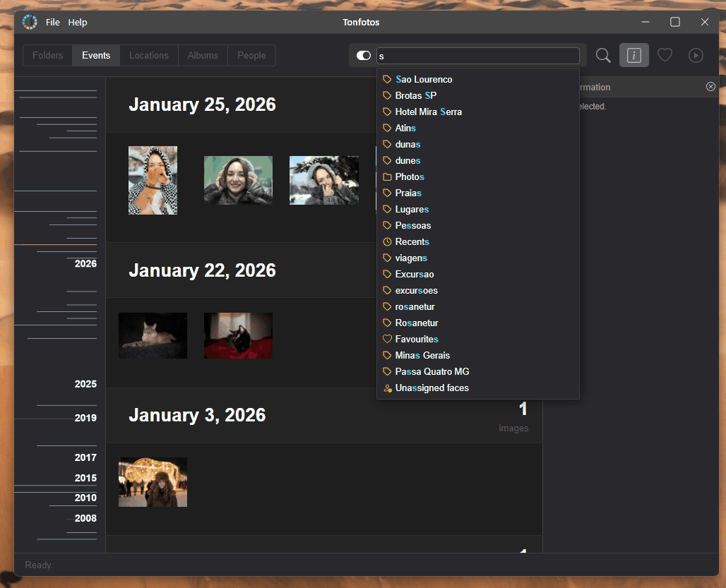Choose capitalized Rosanetur tag suggestion
The width and height of the screenshot is (726, 588).
pos(478,323)
